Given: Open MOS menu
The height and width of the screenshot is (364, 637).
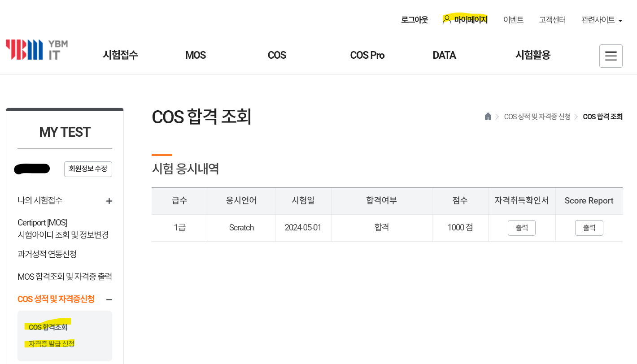Looking at the screenshot, I should click(x=195, y=55).
